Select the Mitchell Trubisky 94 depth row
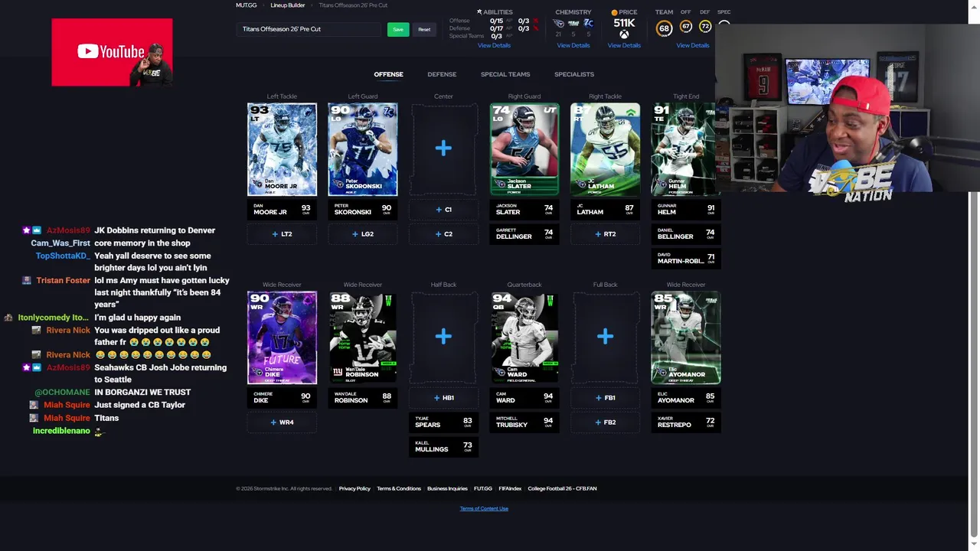980x551 pixels. [x=524, y=422]
